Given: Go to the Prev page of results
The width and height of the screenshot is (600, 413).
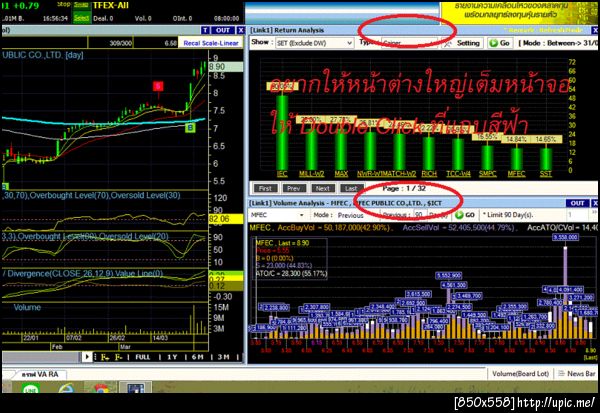Looking at the screenshot, I should pyautogui.click(x=293, y=188).
